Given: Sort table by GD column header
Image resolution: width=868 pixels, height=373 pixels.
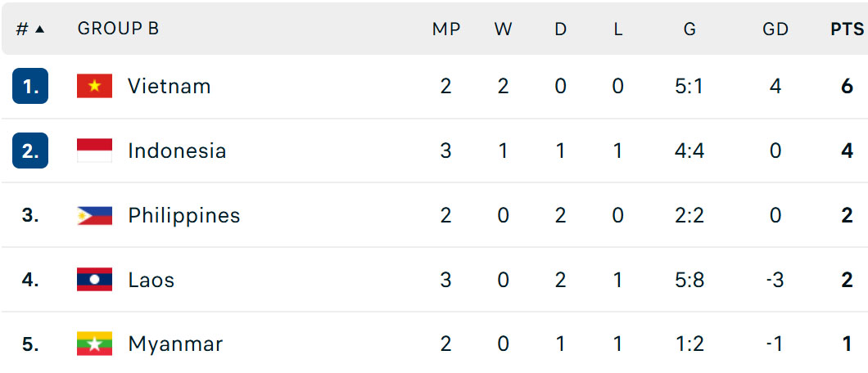Looking at the screenshot, I should coord(775,29).
